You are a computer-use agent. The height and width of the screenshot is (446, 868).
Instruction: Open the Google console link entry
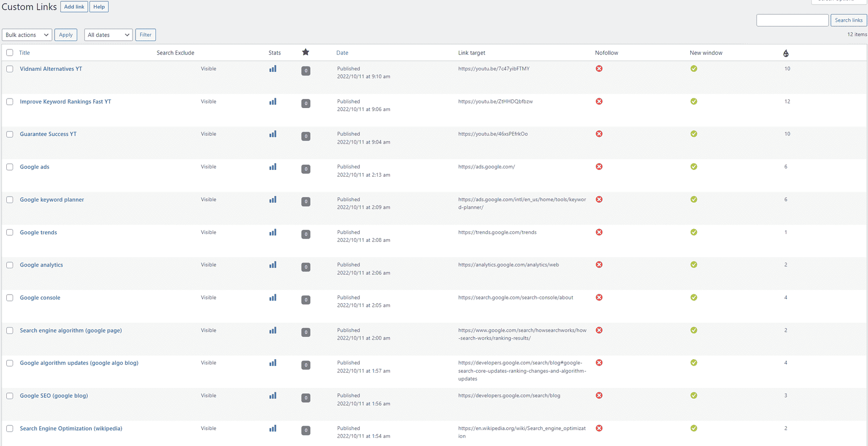tap(40, 297)
